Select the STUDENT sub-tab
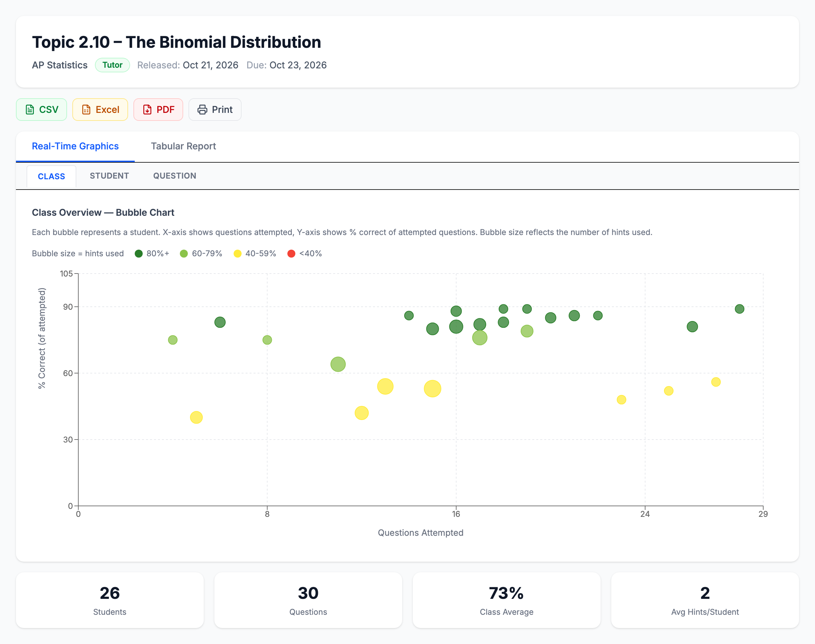This screenshot has width=815, height=644. pos(109,176)
